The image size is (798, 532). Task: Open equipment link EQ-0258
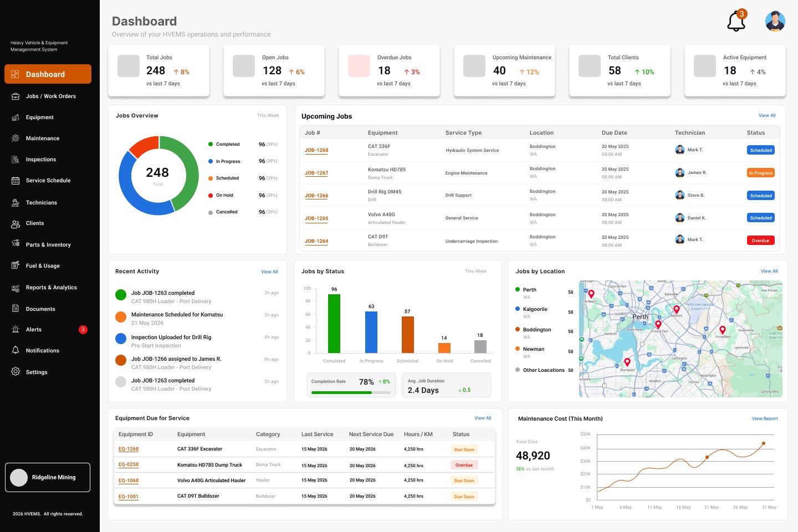(x=129, y=464)
